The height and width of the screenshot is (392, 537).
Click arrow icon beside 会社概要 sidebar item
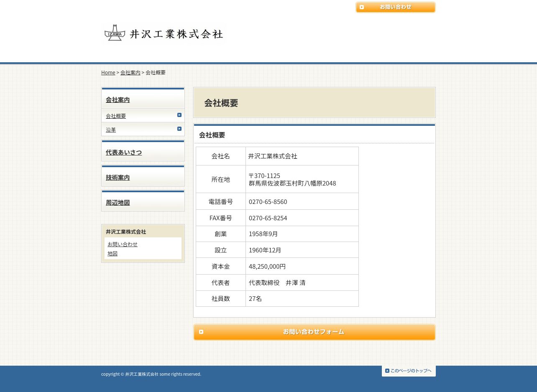click(179, 115)
